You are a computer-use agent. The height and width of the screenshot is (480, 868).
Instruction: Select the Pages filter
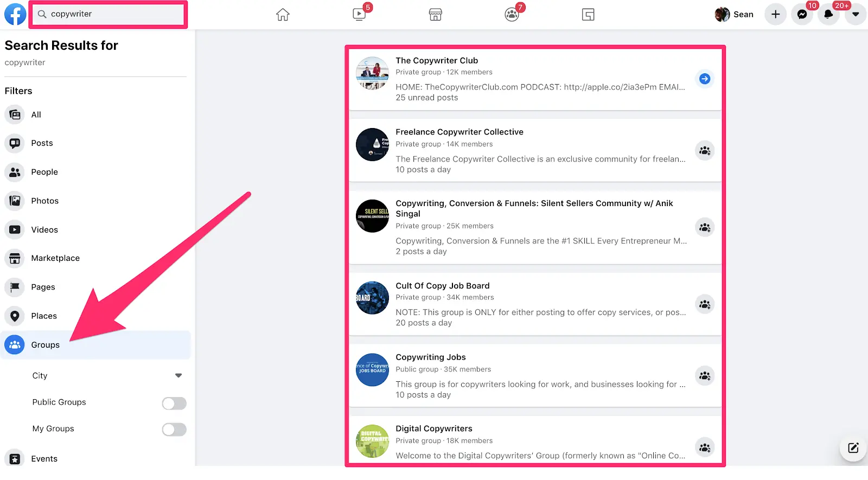point(95,287)
